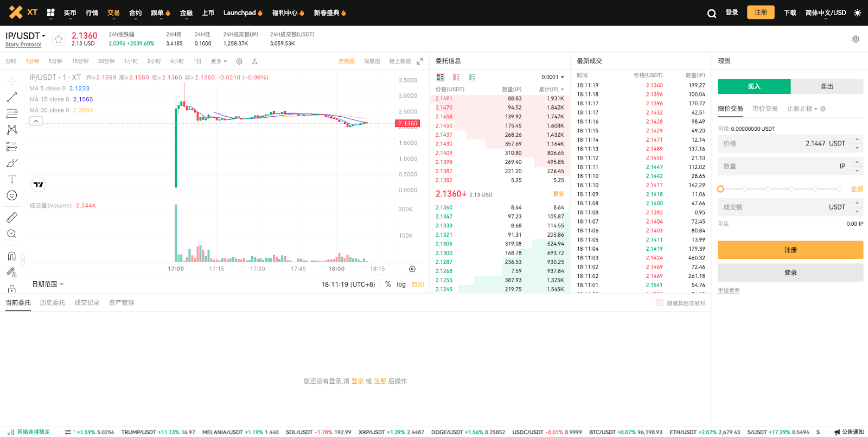Viewport: 868px width, 437px height.
Task: Open the Story Protocol link
Action: [23, 45]
